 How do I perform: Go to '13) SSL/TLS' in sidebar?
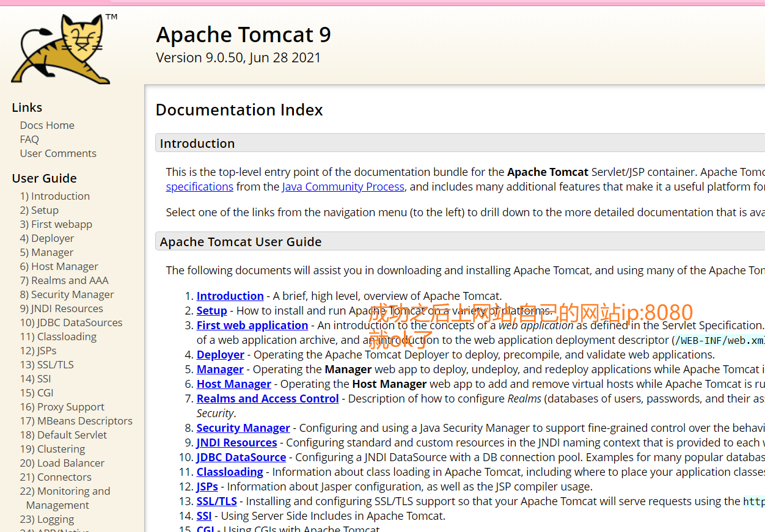pos(47,365)
